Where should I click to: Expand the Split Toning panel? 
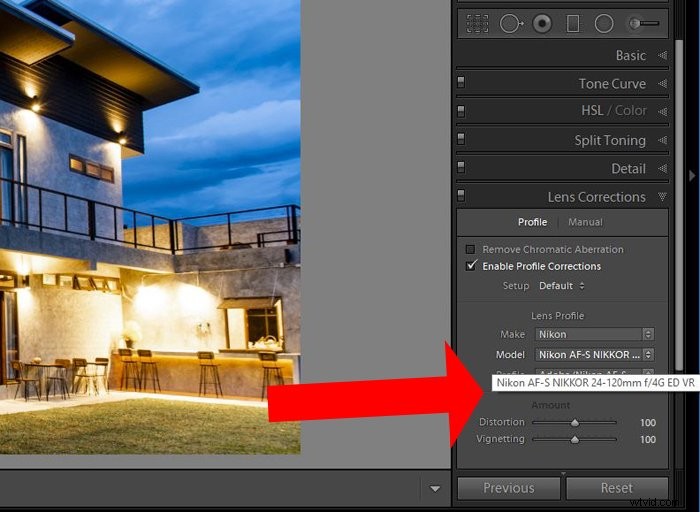click(x=662, y=140)
